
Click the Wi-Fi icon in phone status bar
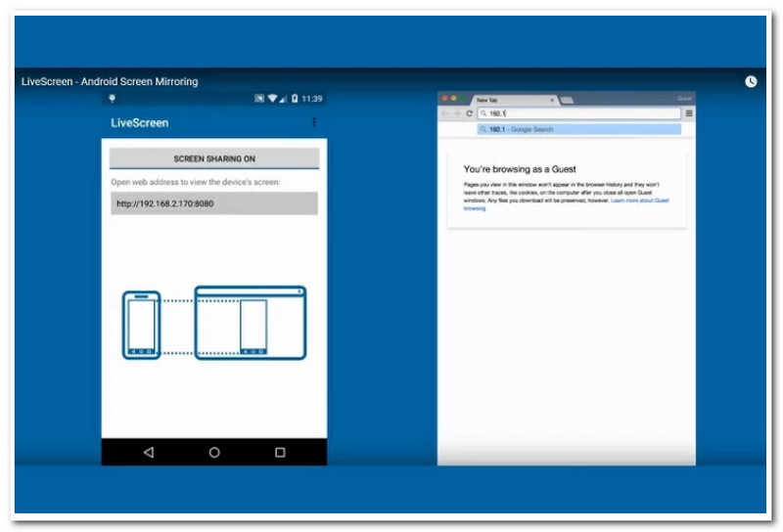click(x=272, y=99)
